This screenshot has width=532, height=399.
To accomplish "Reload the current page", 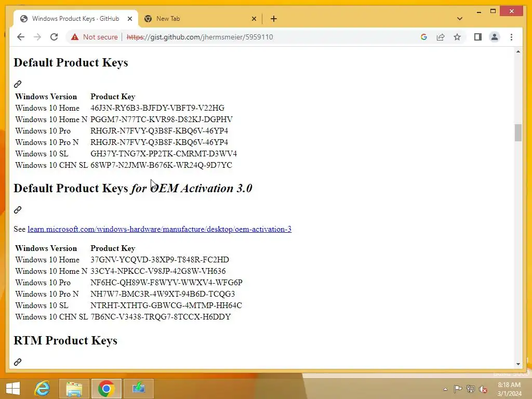I will (x=54, y=37).
